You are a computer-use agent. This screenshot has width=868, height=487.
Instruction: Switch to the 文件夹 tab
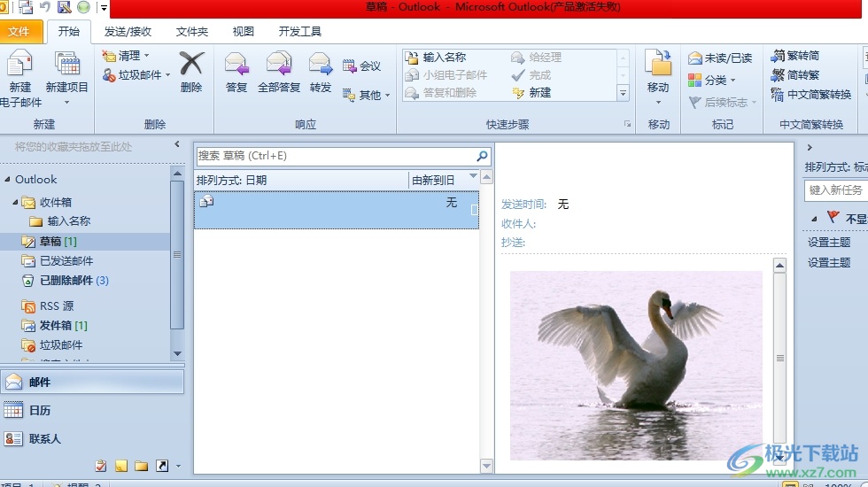[x=192, y=32]
